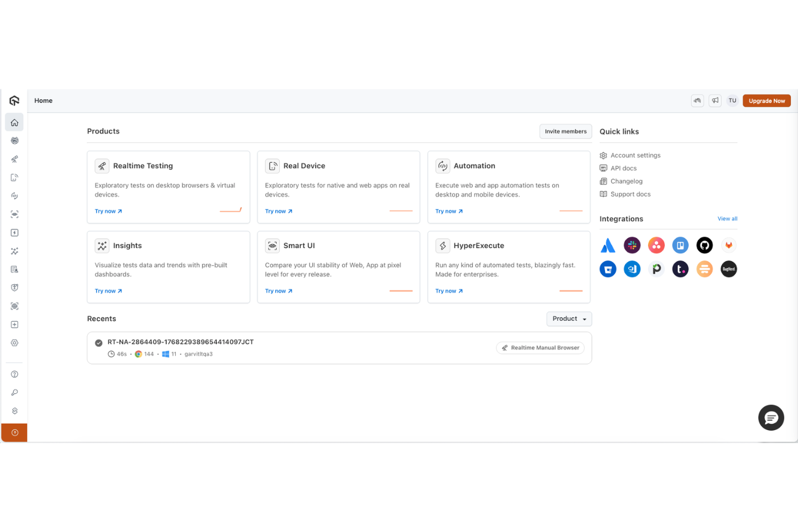
Task: Open recent session RT-NA-2864409 entry
Action: [339, 348]
